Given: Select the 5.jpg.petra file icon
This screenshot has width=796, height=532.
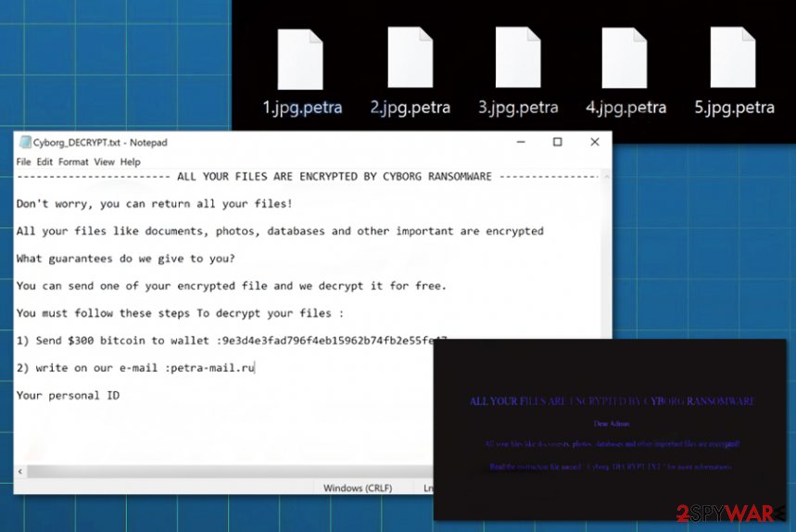Looking at the screenshot, I should pyautogui.click(x=733, y=57).
